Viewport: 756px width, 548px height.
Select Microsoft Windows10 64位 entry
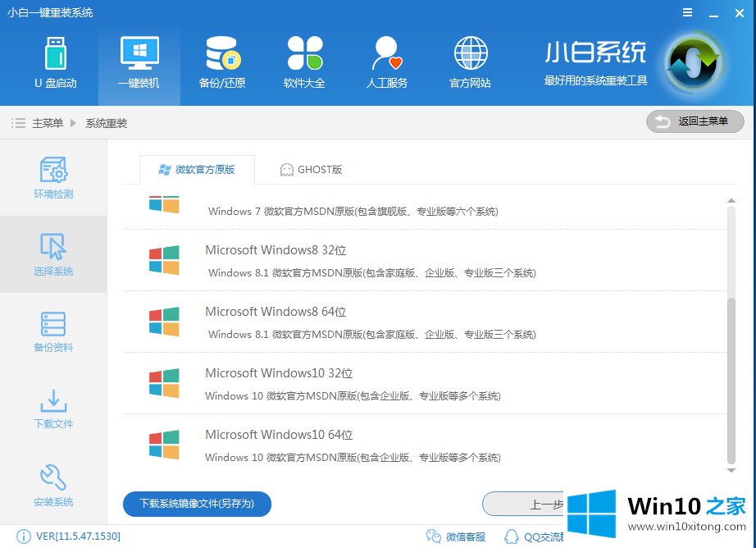click(425, 445)
